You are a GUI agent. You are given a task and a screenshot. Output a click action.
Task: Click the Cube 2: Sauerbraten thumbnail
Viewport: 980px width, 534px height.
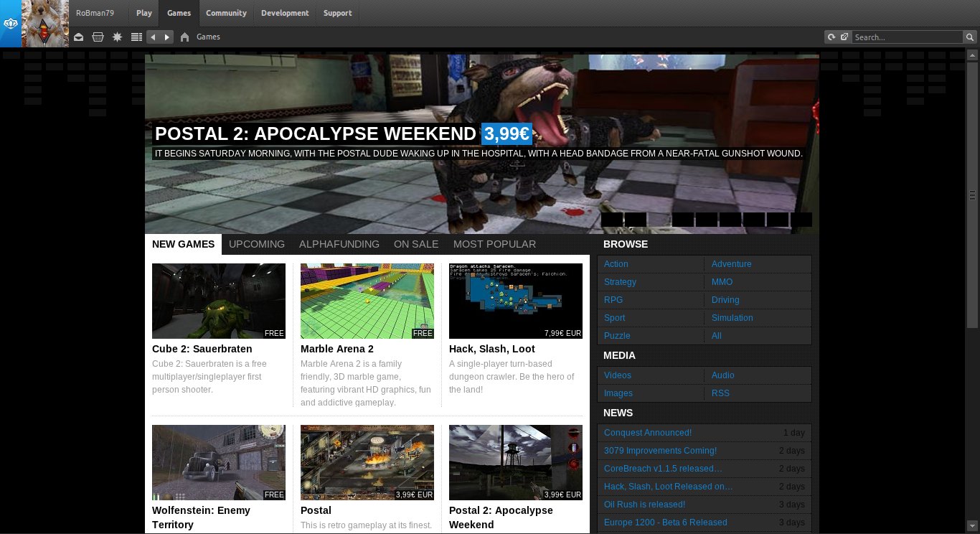click(x=219, y=301)
